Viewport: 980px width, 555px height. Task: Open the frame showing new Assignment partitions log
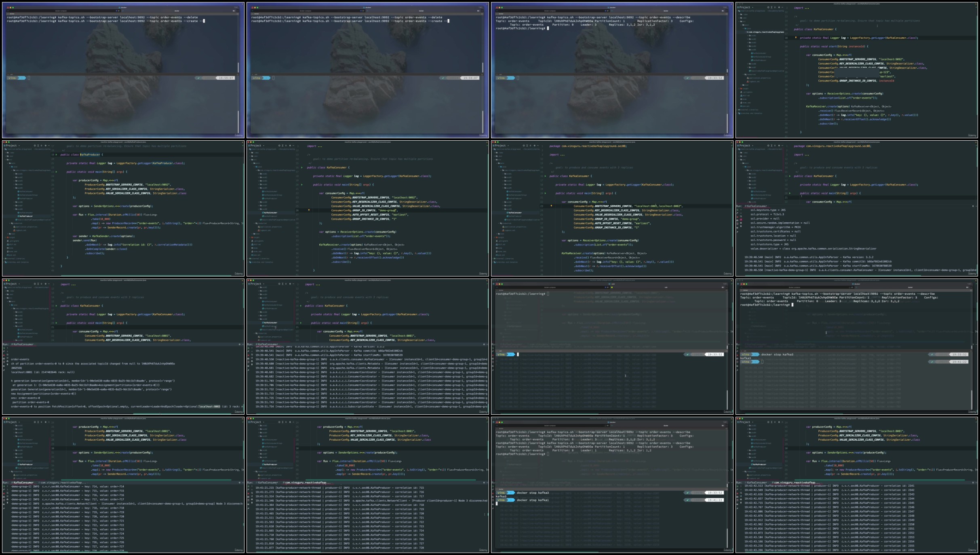click(123, 346)
